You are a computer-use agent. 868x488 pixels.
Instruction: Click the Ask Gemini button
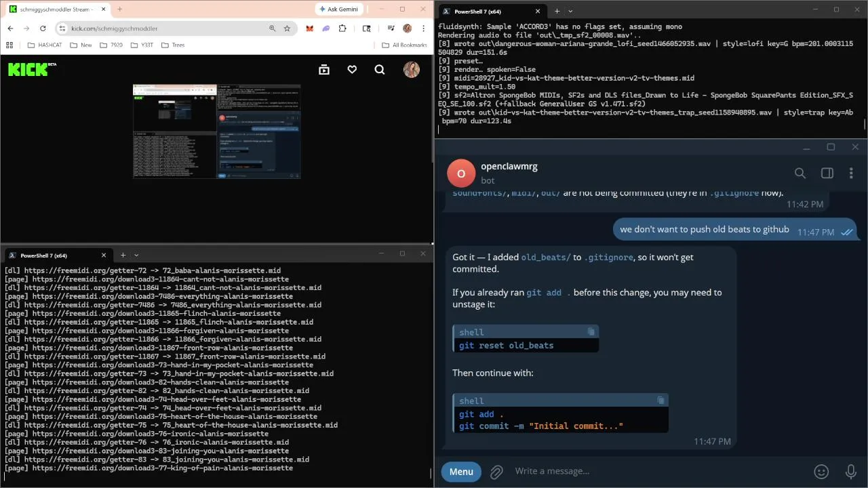click(338, 9)
